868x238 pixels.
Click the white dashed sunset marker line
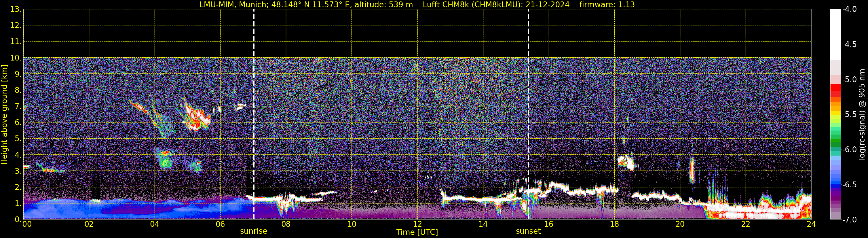click(528, 114)
